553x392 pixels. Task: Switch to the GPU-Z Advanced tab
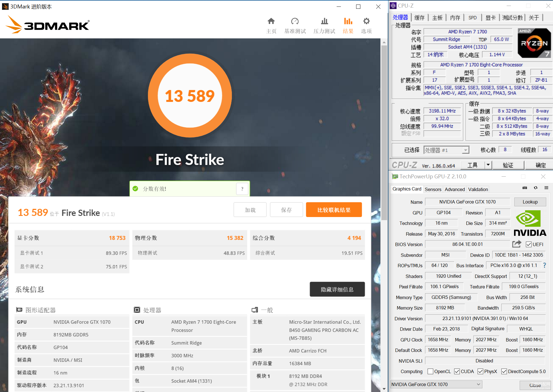tap(455, 189)
